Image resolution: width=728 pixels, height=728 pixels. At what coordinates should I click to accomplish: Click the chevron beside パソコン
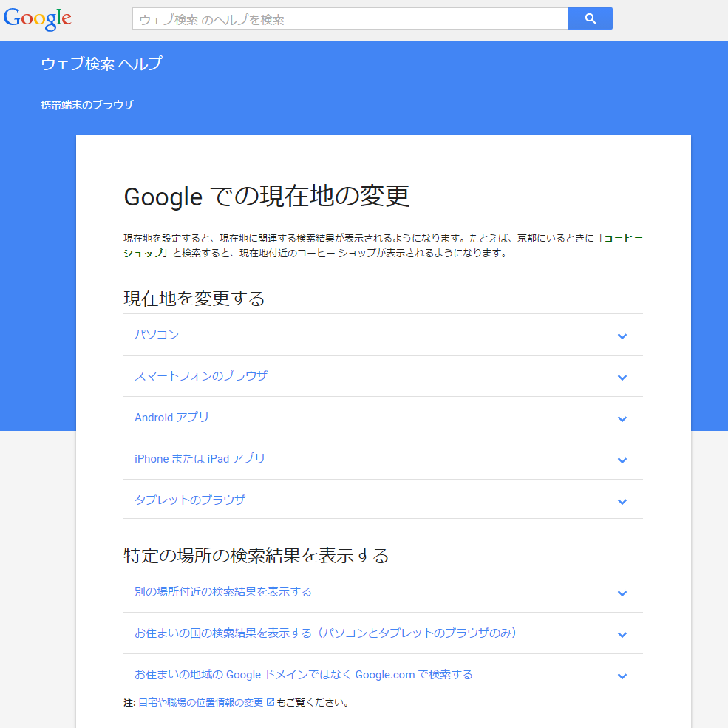tap(622, 336)
